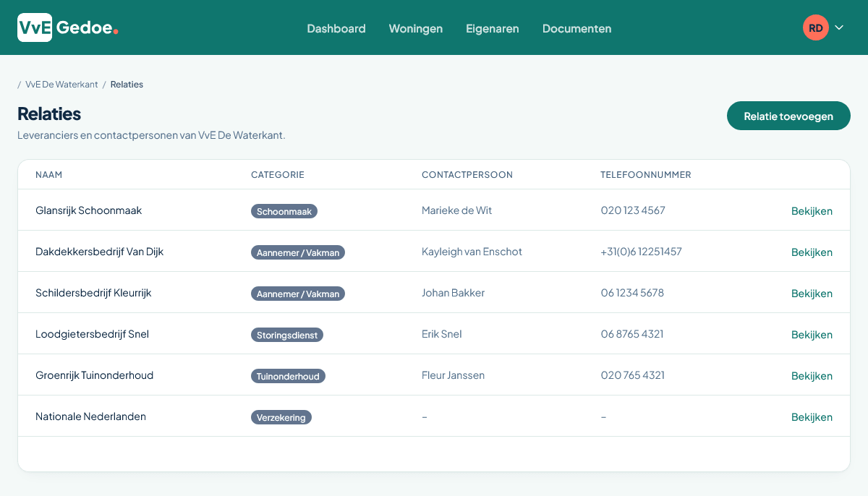
Task: Click Bekijken for Schildersbedrijf Kleurrijk
Action: (x=812, y=294)
